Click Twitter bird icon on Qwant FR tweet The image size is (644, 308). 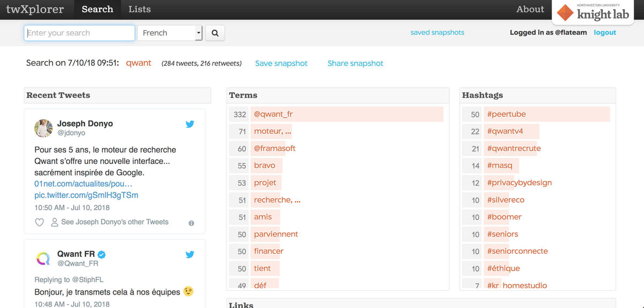[190, 255]
